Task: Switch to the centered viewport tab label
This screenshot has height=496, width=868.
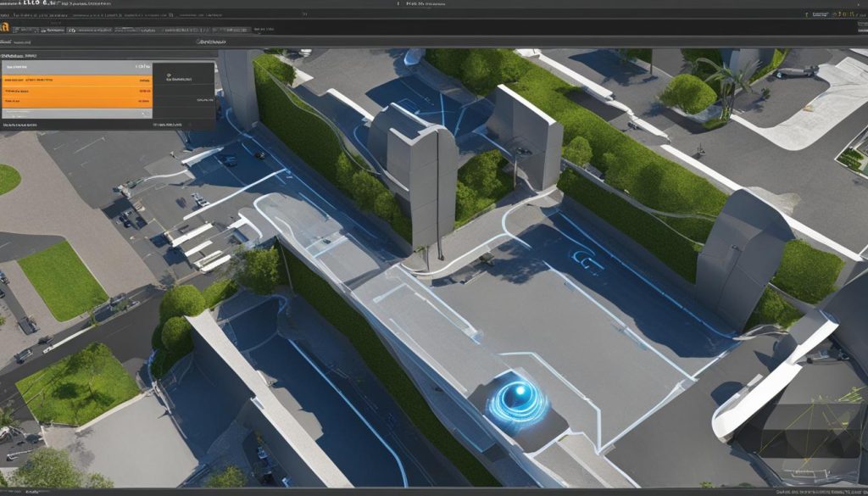Action: tap(210, 41)
